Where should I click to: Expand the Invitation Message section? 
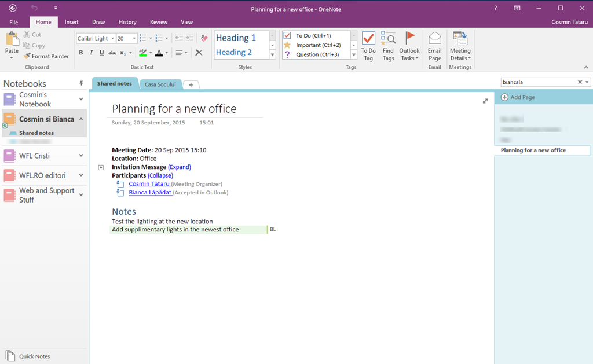[x=179, y=167]
